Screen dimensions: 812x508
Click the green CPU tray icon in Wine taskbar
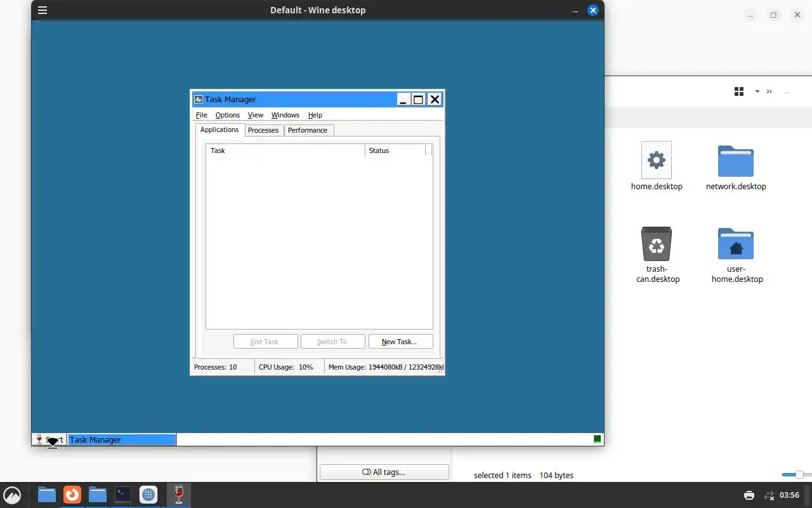click(x=597, y=439)
